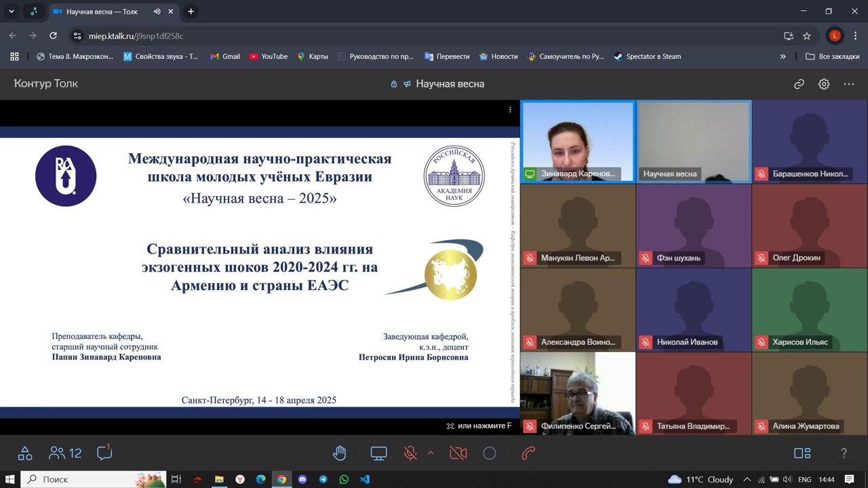Select Филипенко Сергей video tile

click(578, 393)
